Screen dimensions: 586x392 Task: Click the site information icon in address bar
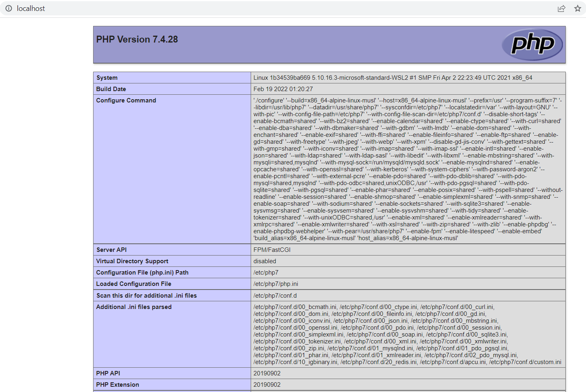9,9
